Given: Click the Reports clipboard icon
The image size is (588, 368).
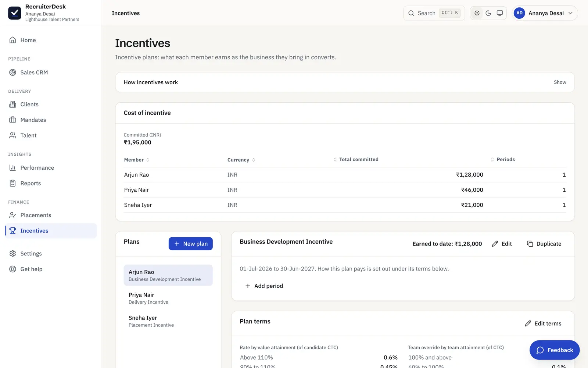Looking at the screenshot, I should coord(13,183).
